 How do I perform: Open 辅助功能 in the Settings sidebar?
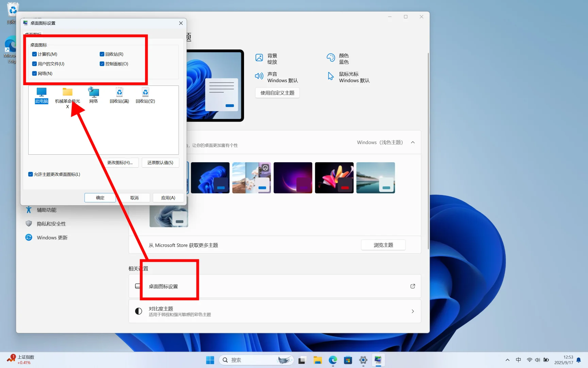tap(47, 210)
